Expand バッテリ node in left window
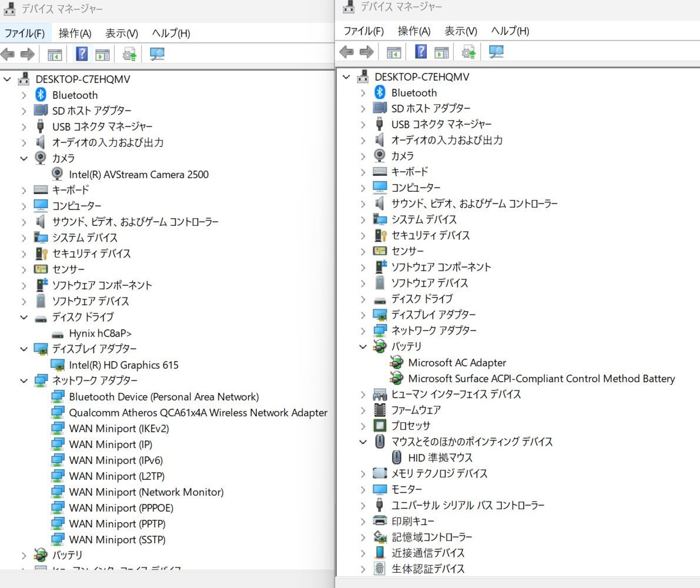 click(x=24, y=556)
